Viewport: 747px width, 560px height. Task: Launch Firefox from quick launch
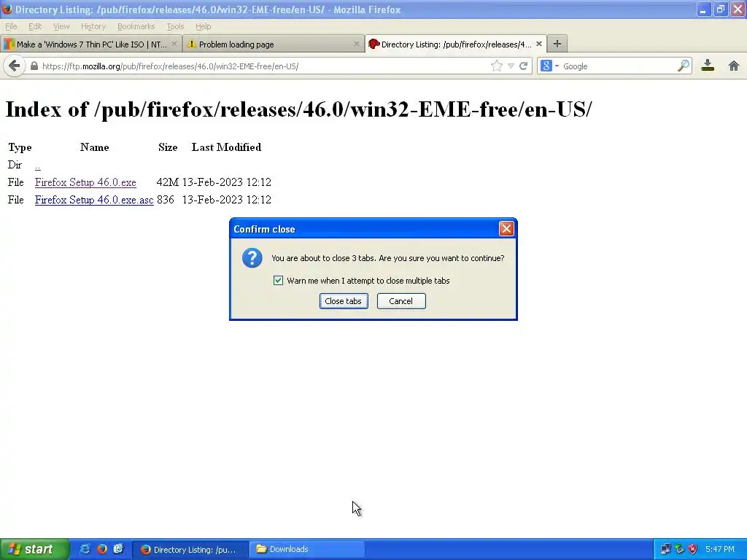pyautogui.click(x=102, y=549)
